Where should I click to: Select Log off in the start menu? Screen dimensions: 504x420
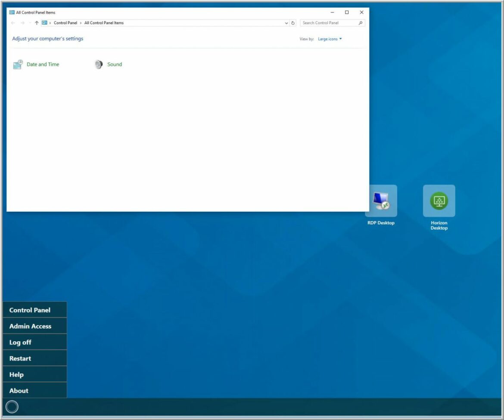pos(35,342)
